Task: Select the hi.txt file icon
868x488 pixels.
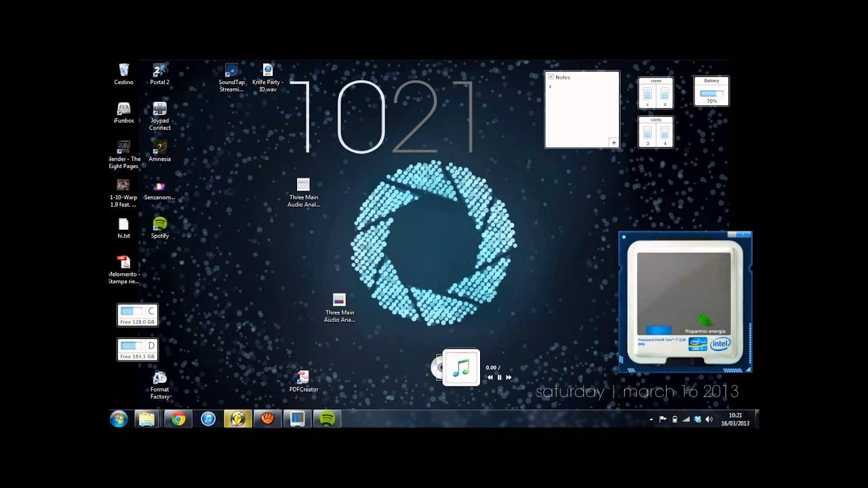Action: pos(123,228)
